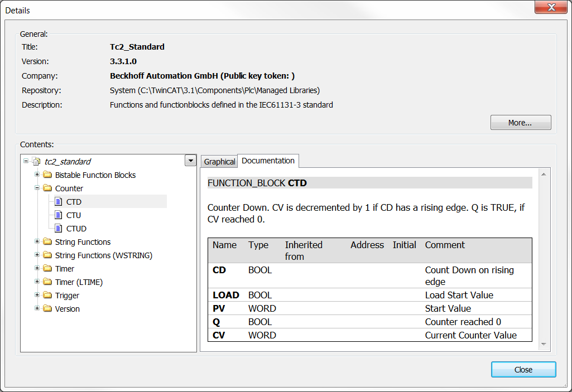Expand the Trigger node
572x392 pixels.
[x=37, y=294]
